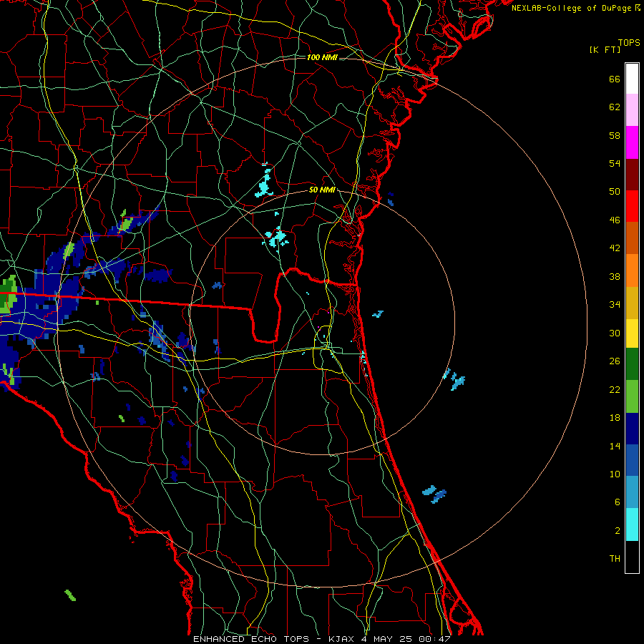This screenshot has height=644, width=644.
Task: Click the 46 legend value
Action: tap(615, 220)
